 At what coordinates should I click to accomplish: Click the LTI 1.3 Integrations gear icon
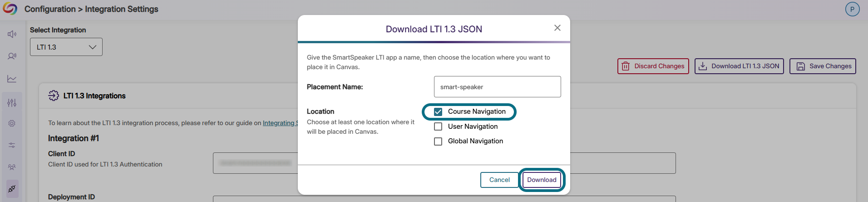point(54,96)
